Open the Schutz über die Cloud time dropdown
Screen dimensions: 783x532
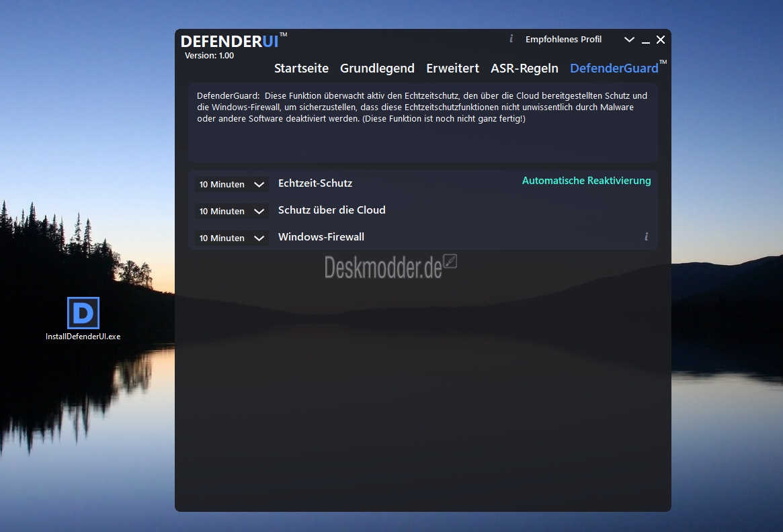231,211
